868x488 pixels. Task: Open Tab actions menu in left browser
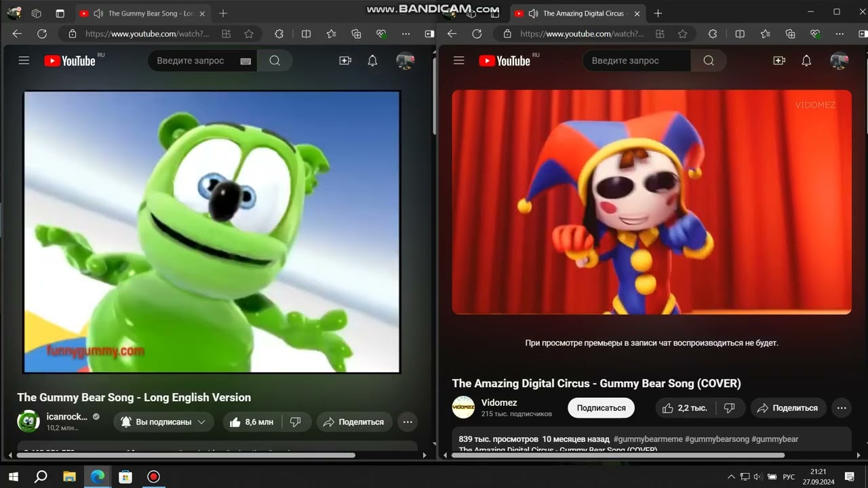(60, 14)
